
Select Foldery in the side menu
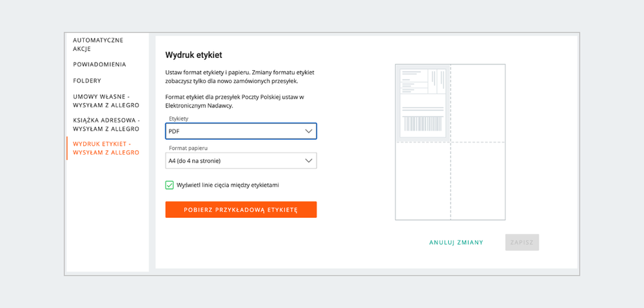coord(87,81)
